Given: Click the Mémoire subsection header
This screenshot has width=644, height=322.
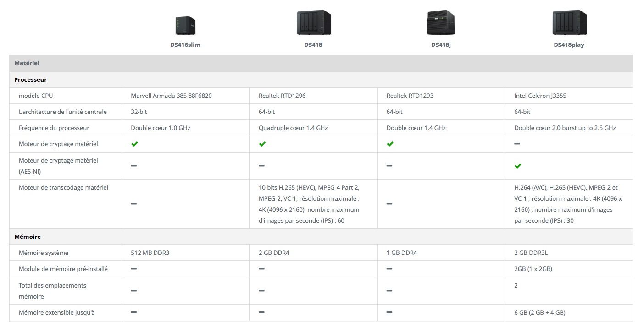Looking at the screenshot, I should click(321, 237).
